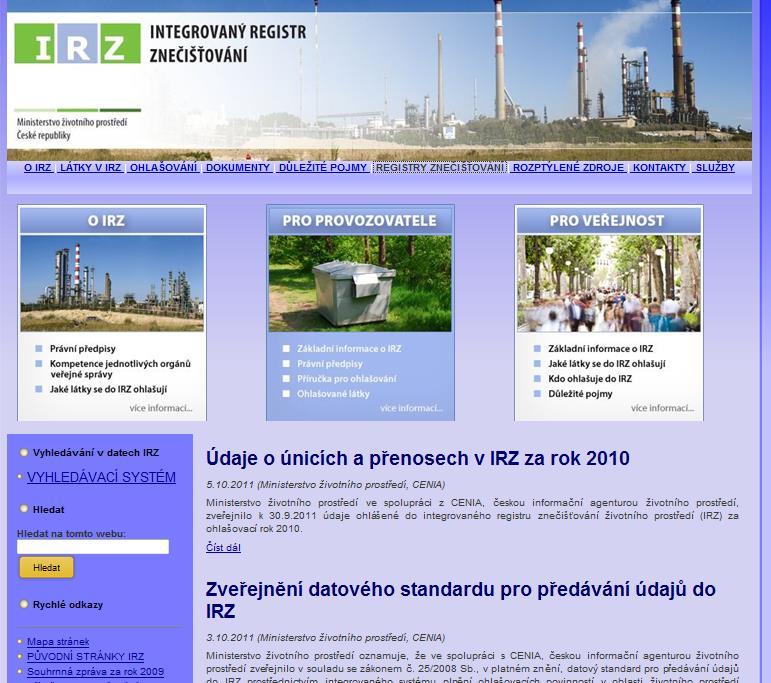This screenshot has width=771, height=683.
Task: Click the refinery thumbnail in O IRZ card
Action: coord(112,283)
